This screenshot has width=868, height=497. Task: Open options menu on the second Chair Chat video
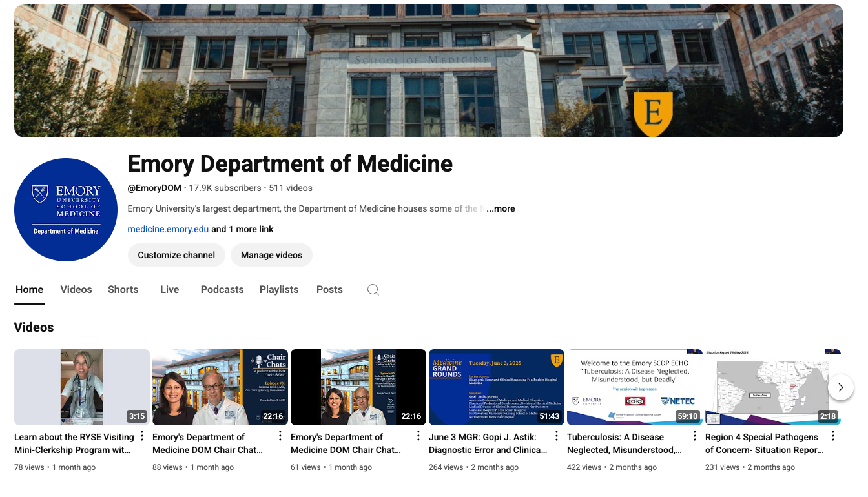point(417,436)
